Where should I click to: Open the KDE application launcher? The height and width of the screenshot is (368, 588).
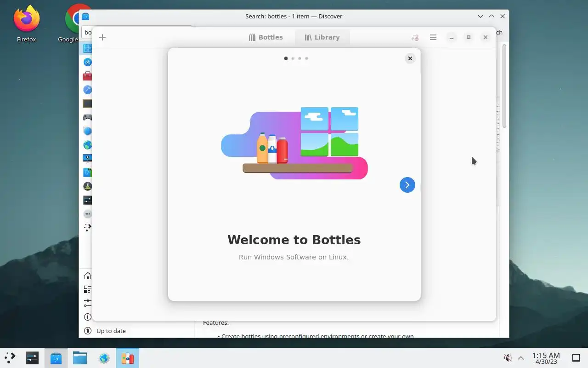(x=10, y=358)
